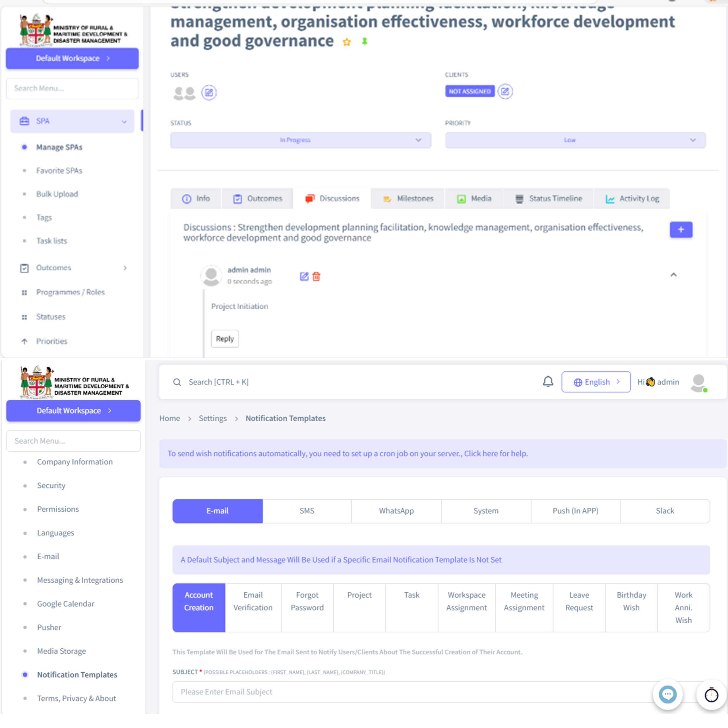Click the admin admin comment avatar
The width and height of the screenshot is (728, 728).
[211, 276]
